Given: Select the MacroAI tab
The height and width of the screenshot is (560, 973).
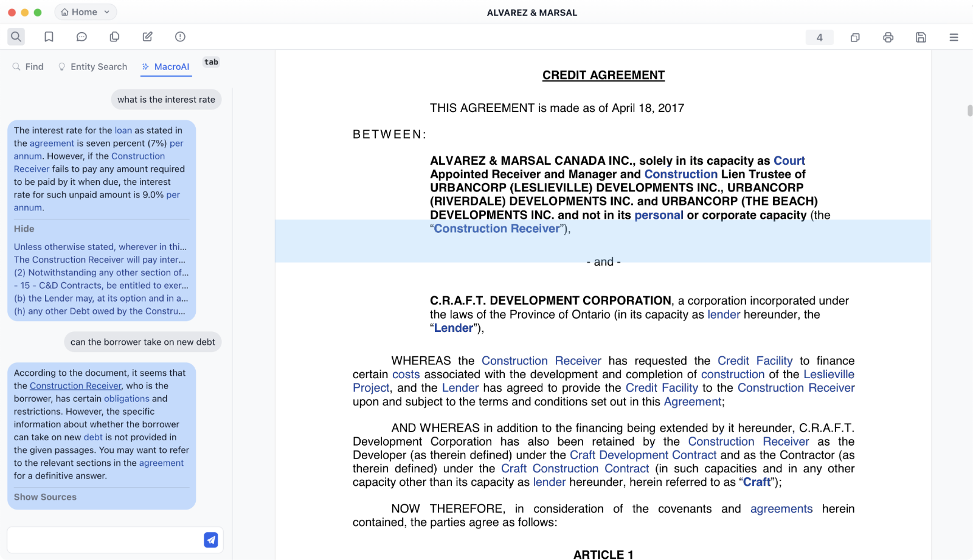Looking at the screenshot, I should (166, 67).
